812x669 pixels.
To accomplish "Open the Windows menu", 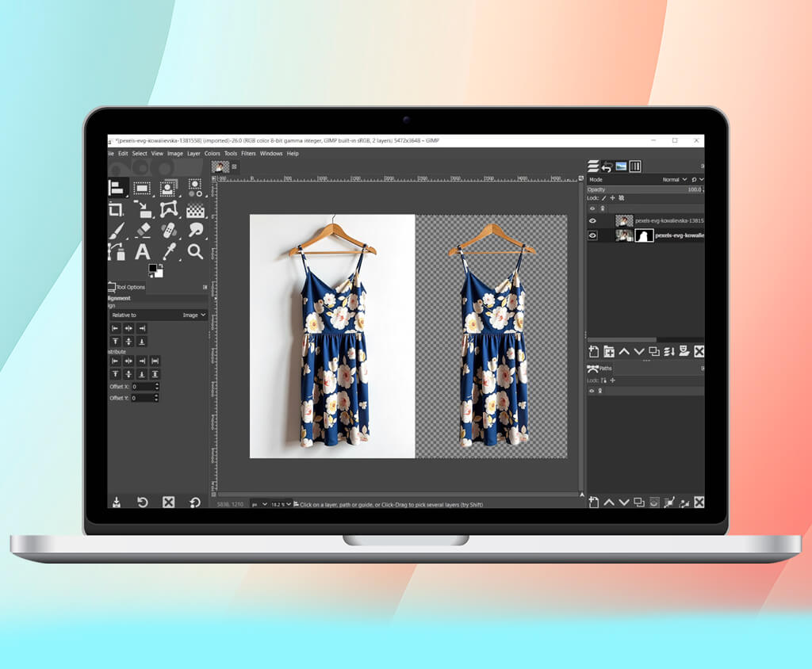I will click(271, 153).
